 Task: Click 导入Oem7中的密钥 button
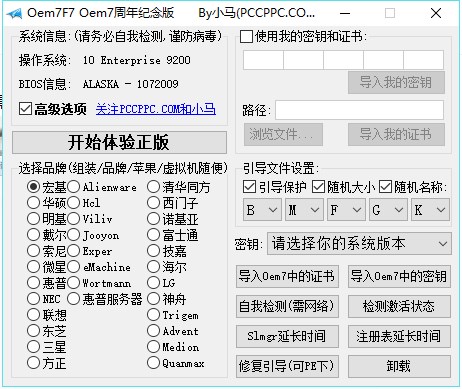coord(399,276)
